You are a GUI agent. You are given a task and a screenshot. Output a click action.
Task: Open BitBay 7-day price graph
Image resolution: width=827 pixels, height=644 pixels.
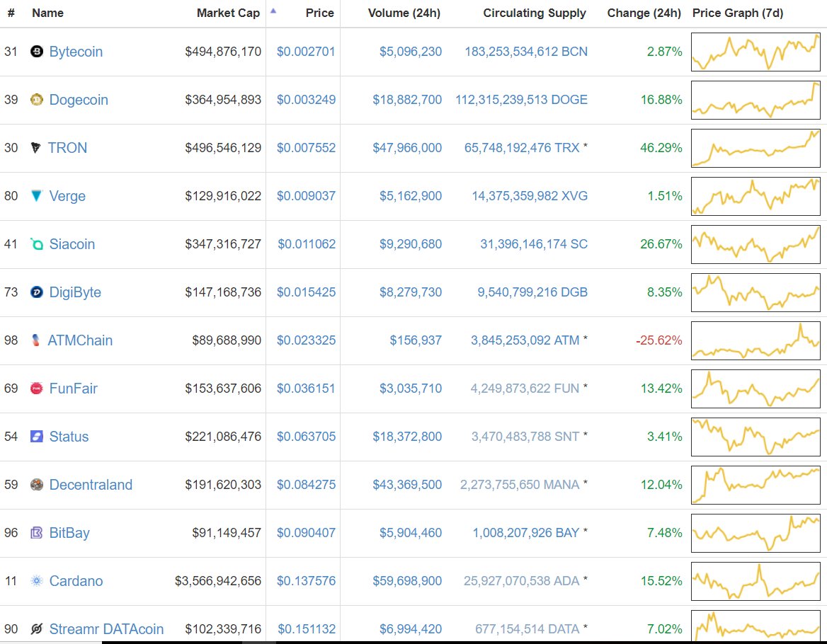coord(755,533)
